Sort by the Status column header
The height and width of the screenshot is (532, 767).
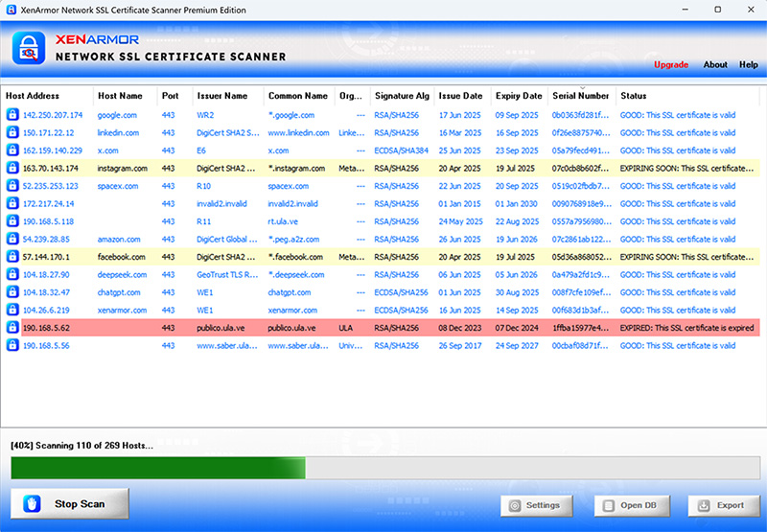coord(634,96)
